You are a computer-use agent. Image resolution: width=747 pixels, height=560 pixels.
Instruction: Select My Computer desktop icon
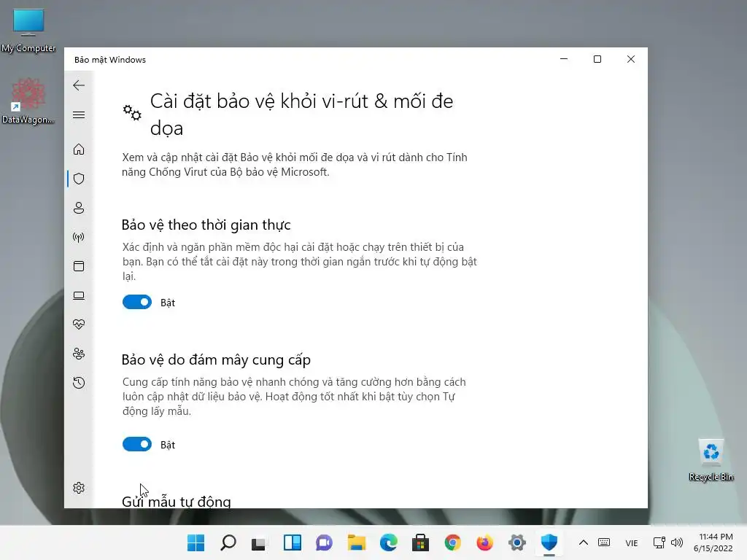[28, 31]
